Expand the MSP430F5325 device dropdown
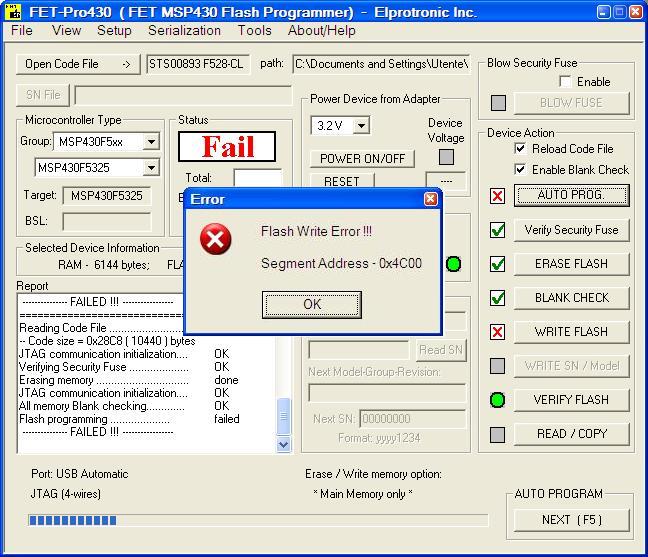The image size is (648, 557). [151, 168]
